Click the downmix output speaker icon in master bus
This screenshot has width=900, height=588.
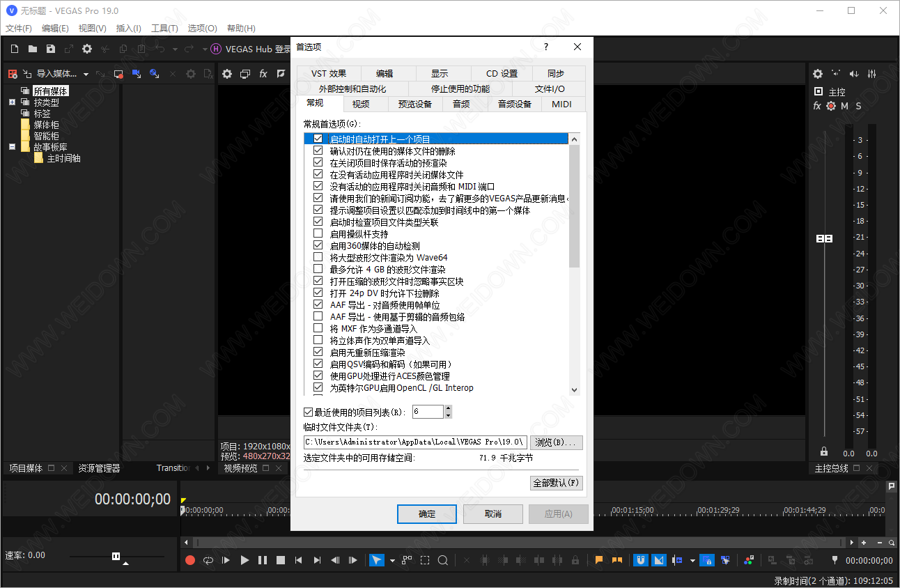(x=836, y=74)
